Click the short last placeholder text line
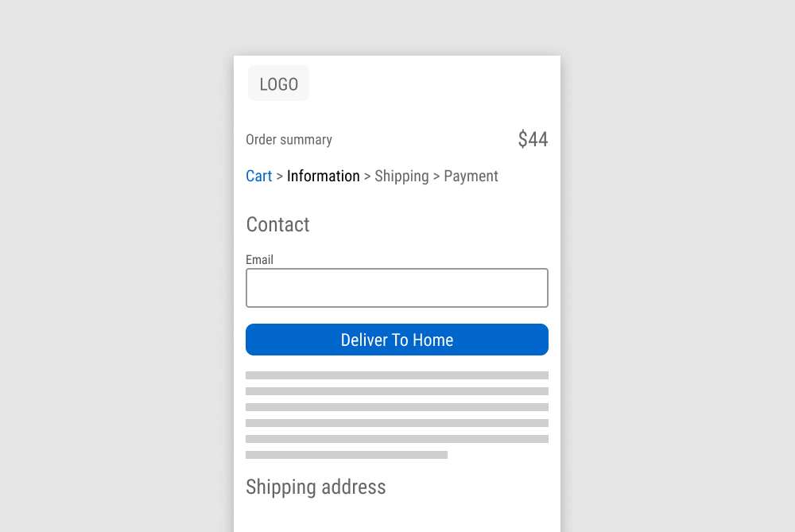This screenshot has height=532, width=795. tap(346, 455)
